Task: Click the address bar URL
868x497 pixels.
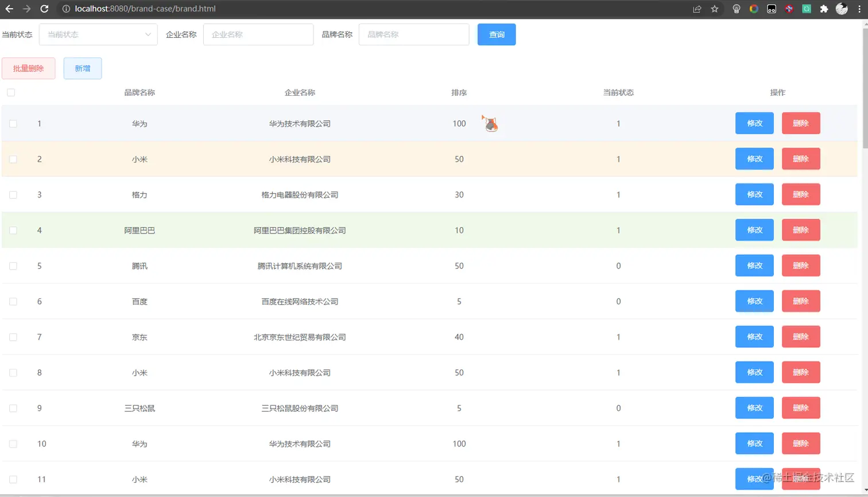Action: (x=145, y=9)
